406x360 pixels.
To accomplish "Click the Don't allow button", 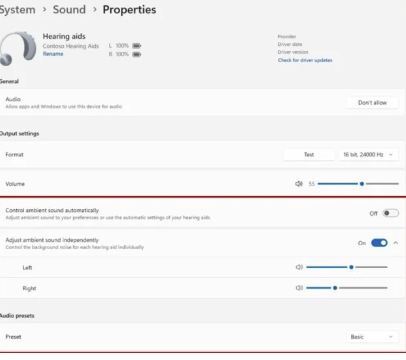I will point(372,103).
